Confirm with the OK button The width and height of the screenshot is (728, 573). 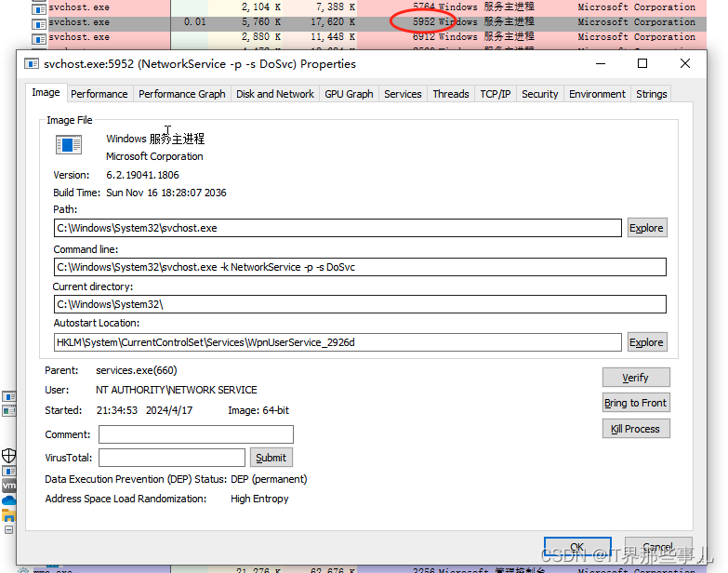tap(577, 547)
